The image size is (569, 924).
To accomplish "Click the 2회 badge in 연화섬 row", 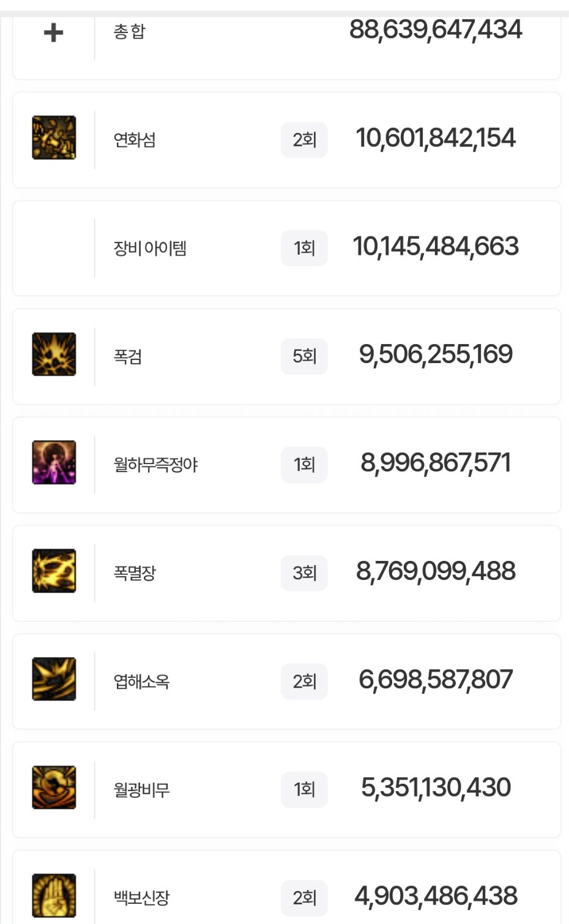I will coord(304,140).
